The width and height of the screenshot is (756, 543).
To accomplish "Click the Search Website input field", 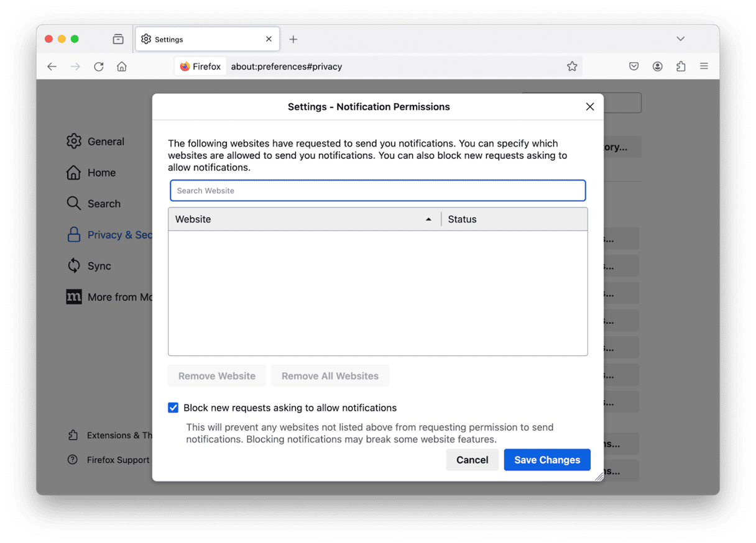I will click(x=377, y=191).
